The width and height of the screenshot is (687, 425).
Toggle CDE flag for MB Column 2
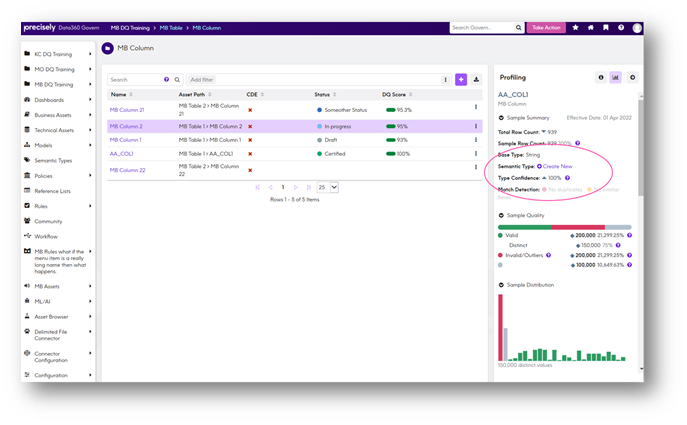(x=250, y=126)
